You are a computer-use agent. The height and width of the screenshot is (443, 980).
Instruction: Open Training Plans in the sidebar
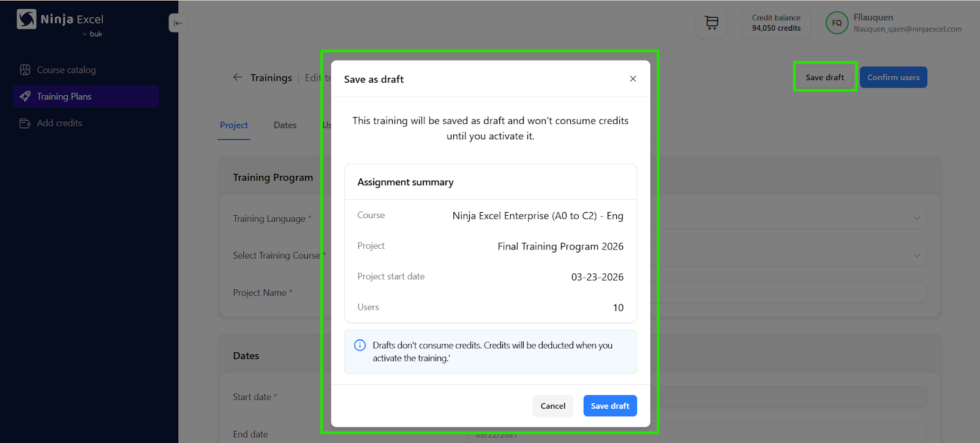coord(86,96)
